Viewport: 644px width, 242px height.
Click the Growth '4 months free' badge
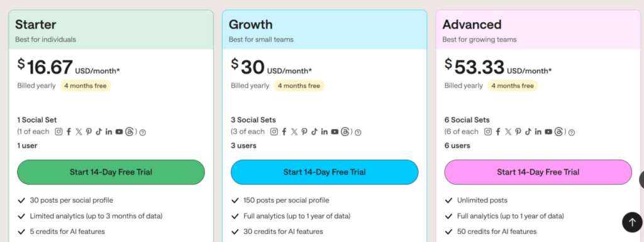299,86
